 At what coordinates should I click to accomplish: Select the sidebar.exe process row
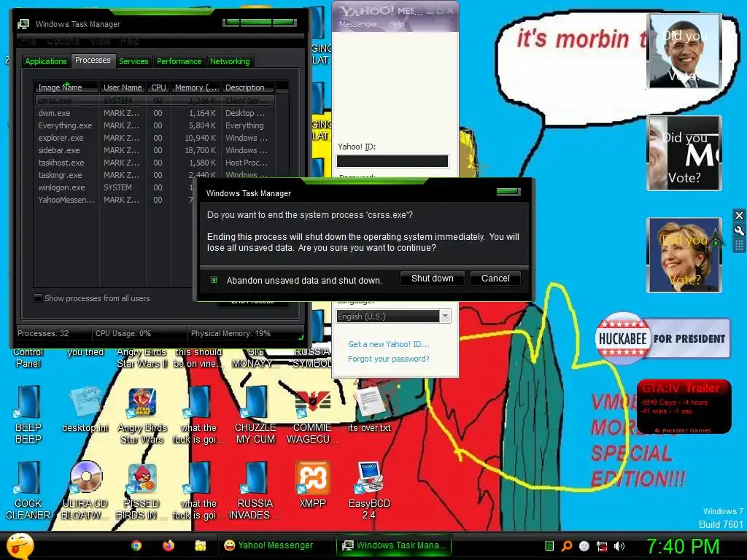pos(155,150)
